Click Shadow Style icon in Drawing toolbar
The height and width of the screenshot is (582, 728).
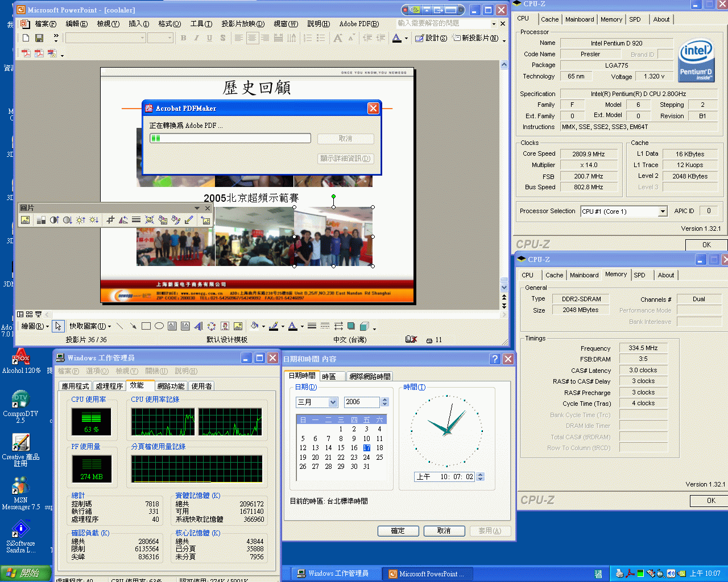pyautogui.click(x=351, y=326)
